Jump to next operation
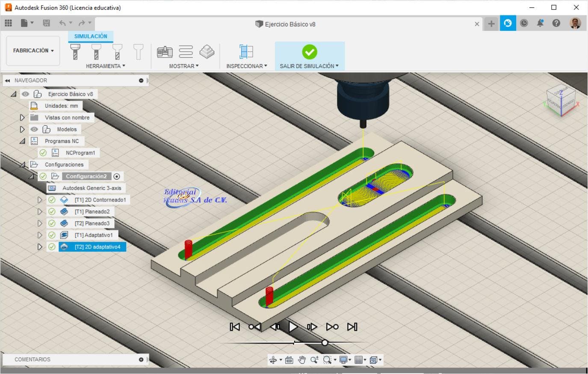Viewport: 588px width, 374px height. [x=332, y=327]
